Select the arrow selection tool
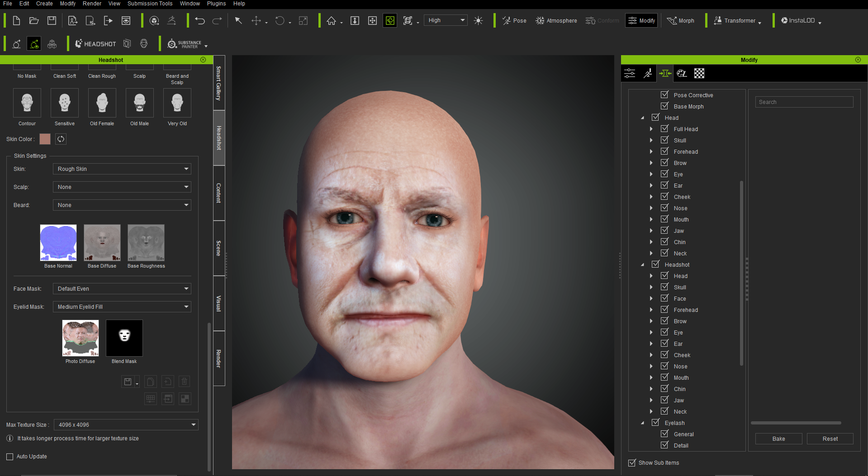Viewport: 868px width, 476px height. pyautogui.click(x=238, y=21)
